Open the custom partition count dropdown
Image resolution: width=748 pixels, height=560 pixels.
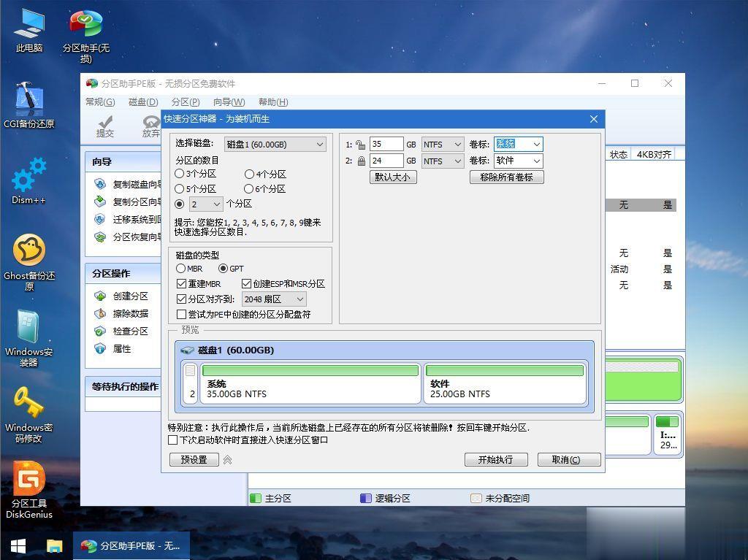click(206, 204)
